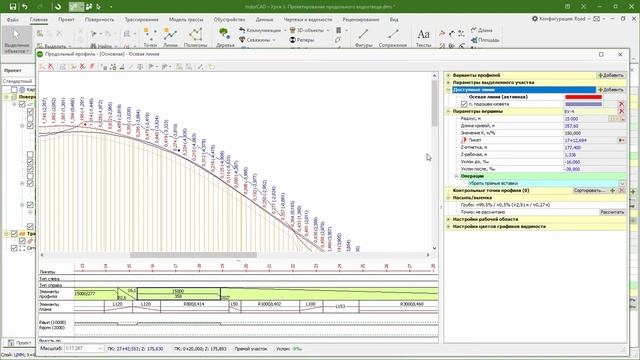Image resolution: width=640 pixels, height=360 pixels.
Task: Open the Убрать прямые вставки dropdown
Action: (x=622, y=184)
